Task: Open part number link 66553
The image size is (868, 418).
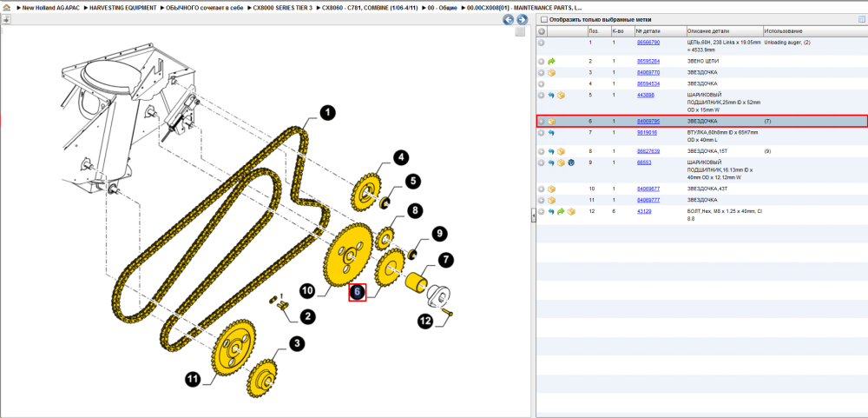Action: click(644, 163)
